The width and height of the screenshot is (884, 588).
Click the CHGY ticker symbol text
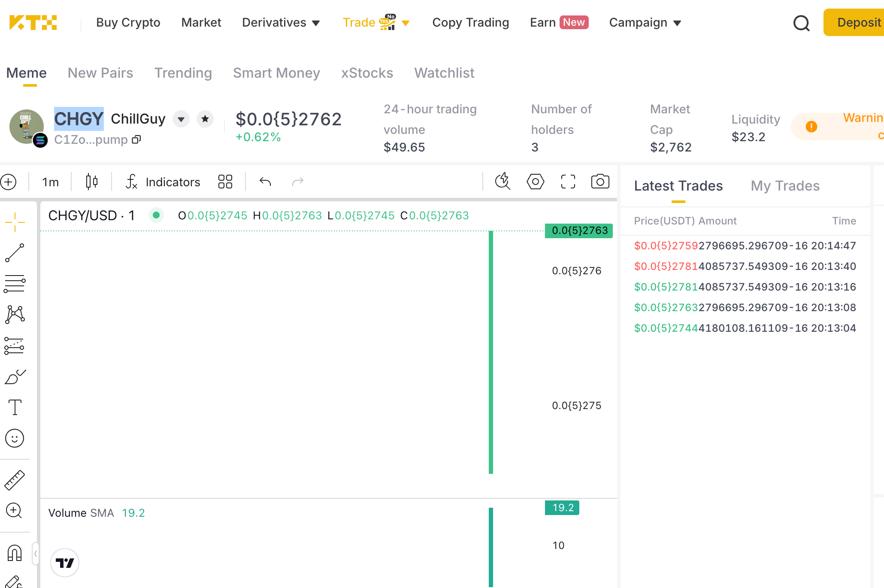coord(79,119)
